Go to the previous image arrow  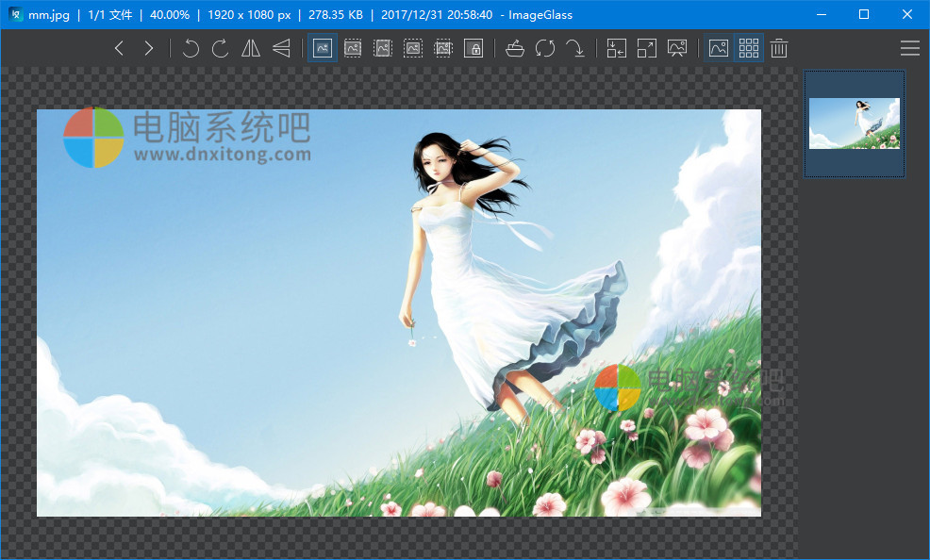pos(119,47)
